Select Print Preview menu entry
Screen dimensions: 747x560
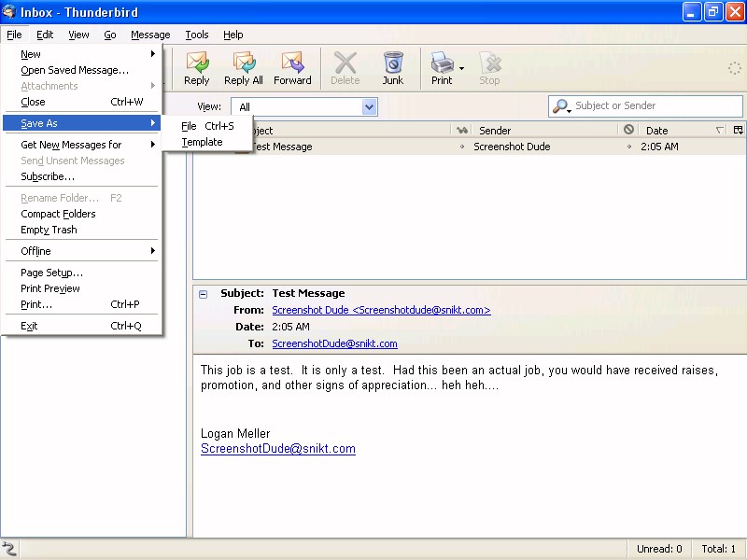pos(82,288)
